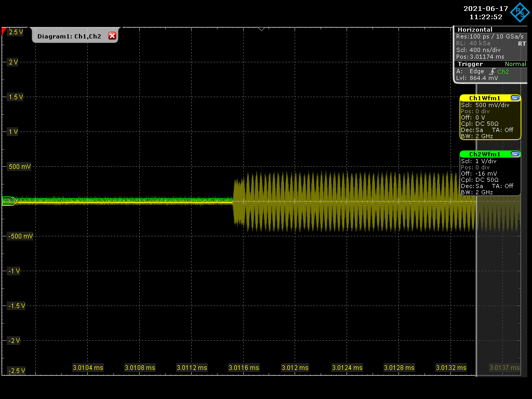Open the Horizontal settings header

pos(475,30)
